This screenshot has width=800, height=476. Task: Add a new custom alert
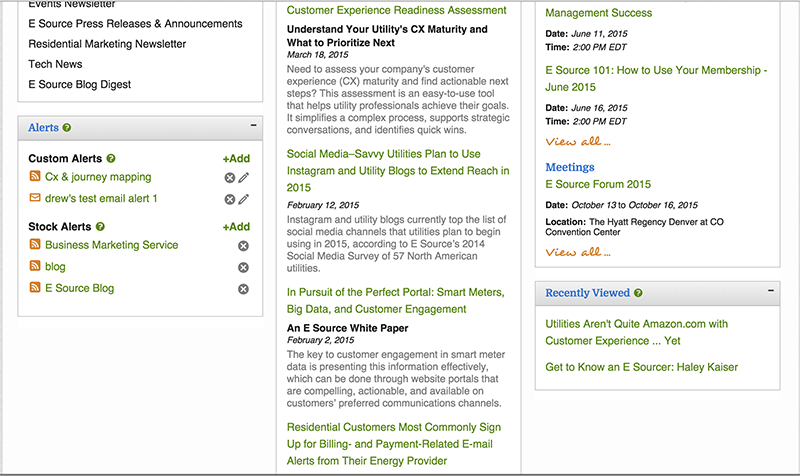point(236,159)
